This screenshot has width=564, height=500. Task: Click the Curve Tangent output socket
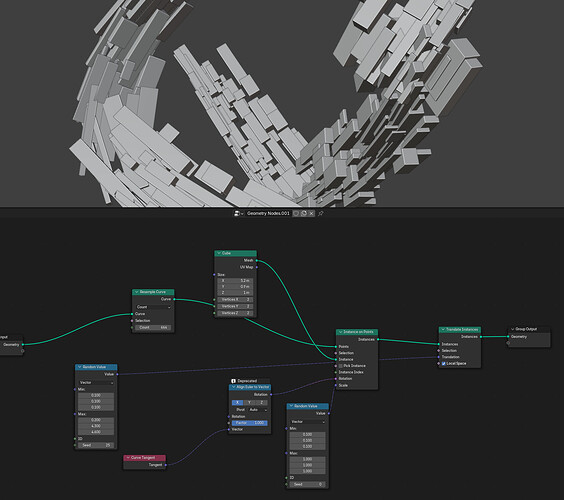(x=165, y=465)
